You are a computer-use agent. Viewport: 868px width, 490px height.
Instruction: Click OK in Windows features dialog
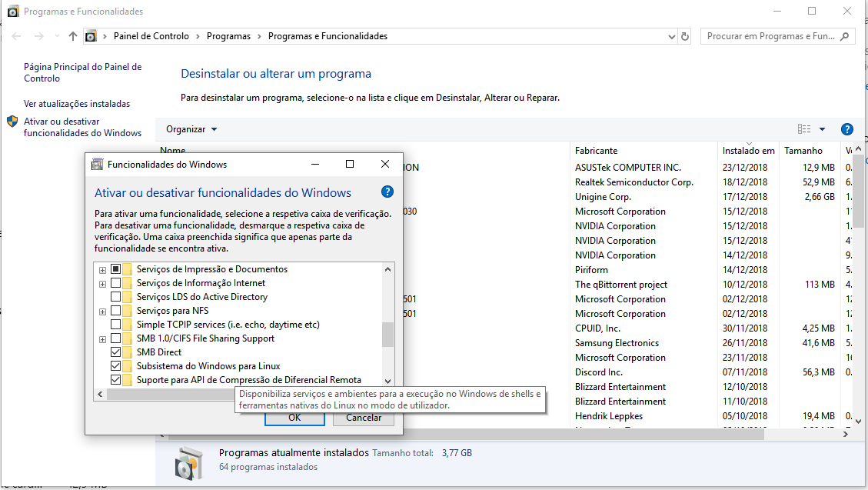tap(294, 418)
